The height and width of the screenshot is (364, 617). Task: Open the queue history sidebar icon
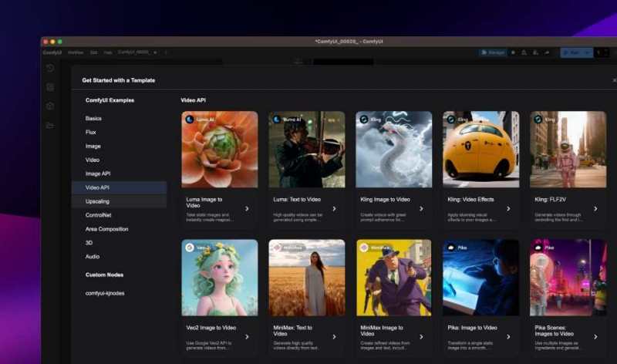point(50,69)
